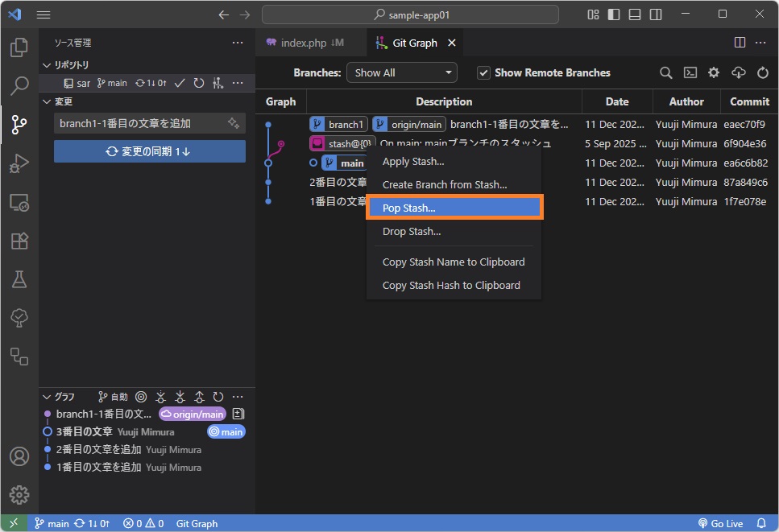Commit with the checkmark in repository row
Image resolution: width=779 pixels, height=532 pixels.
tap(180, 83)
